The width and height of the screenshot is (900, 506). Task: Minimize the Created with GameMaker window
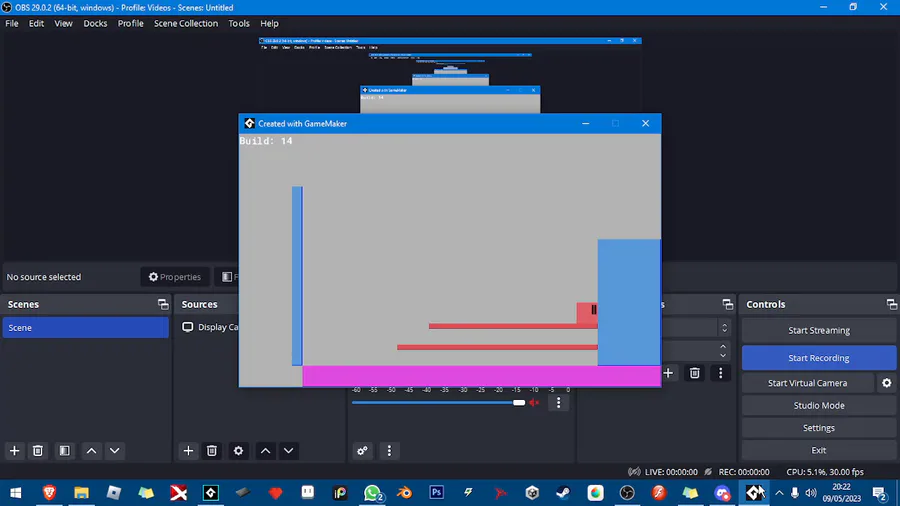585,123
